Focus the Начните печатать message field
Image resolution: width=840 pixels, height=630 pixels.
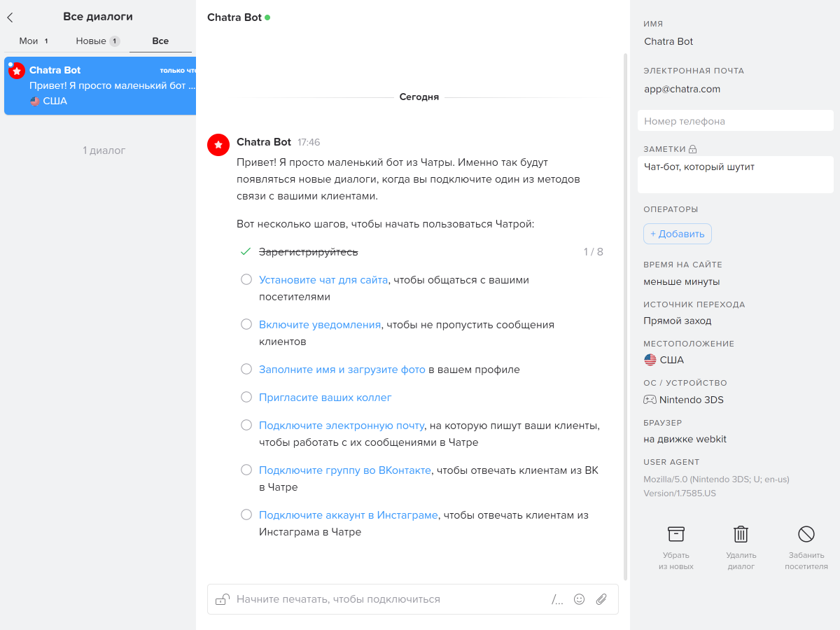tap(389, 599)
